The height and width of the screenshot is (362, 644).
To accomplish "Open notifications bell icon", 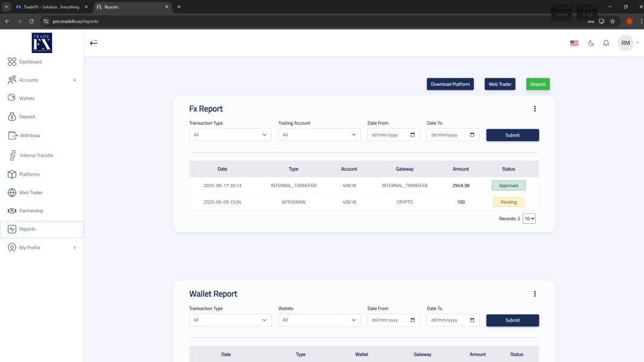I will (x=606, y=43).
